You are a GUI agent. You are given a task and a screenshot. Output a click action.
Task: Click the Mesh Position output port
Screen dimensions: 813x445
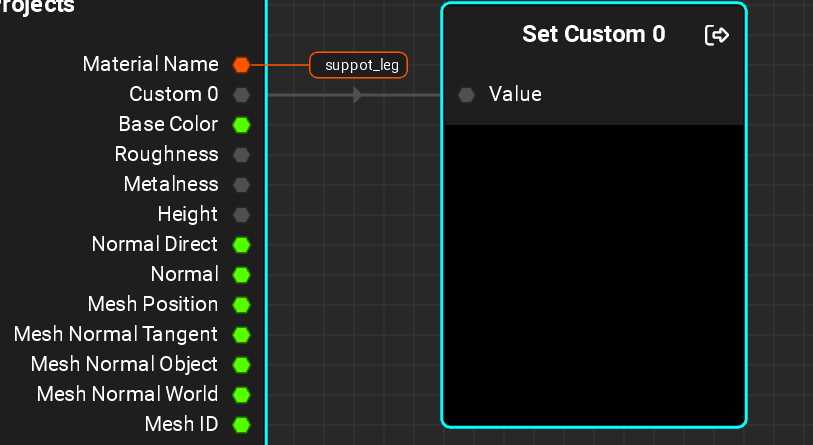[241, 305]
